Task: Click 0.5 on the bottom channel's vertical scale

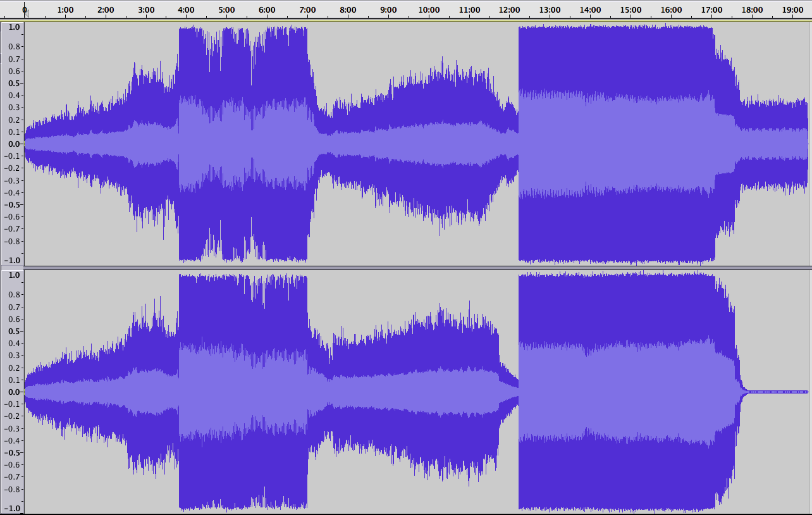Action: pos(14,331)
